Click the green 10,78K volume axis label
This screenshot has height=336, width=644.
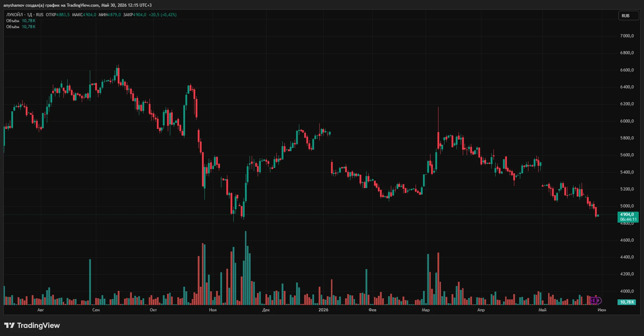627,302
